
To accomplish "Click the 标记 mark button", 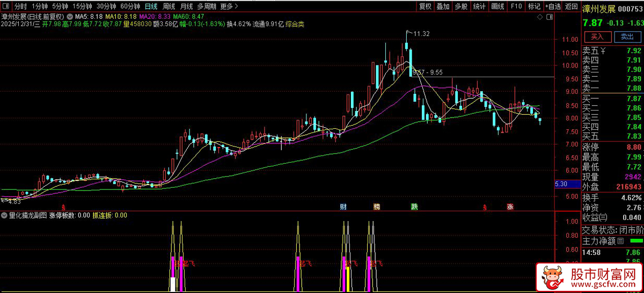I will point(533,6).
